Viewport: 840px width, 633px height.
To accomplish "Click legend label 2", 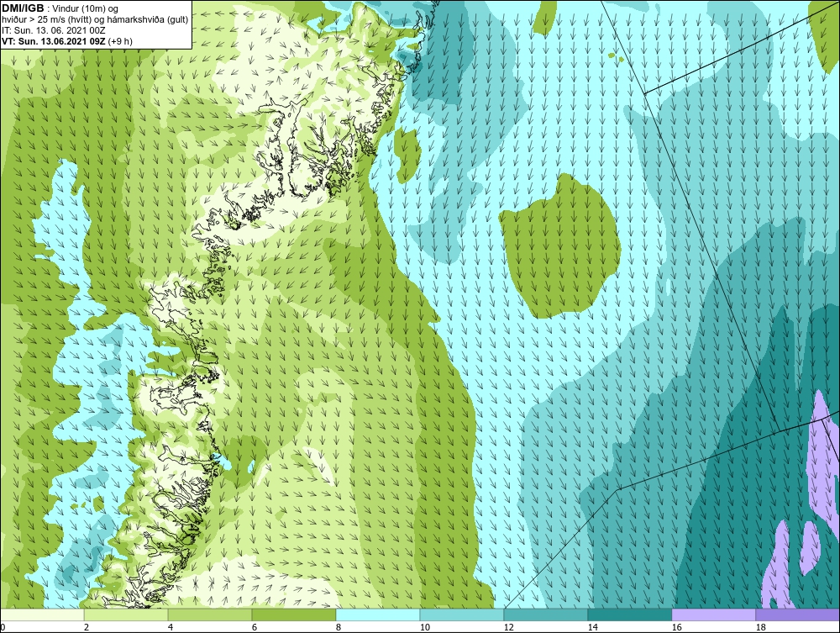I will [87, 627].
